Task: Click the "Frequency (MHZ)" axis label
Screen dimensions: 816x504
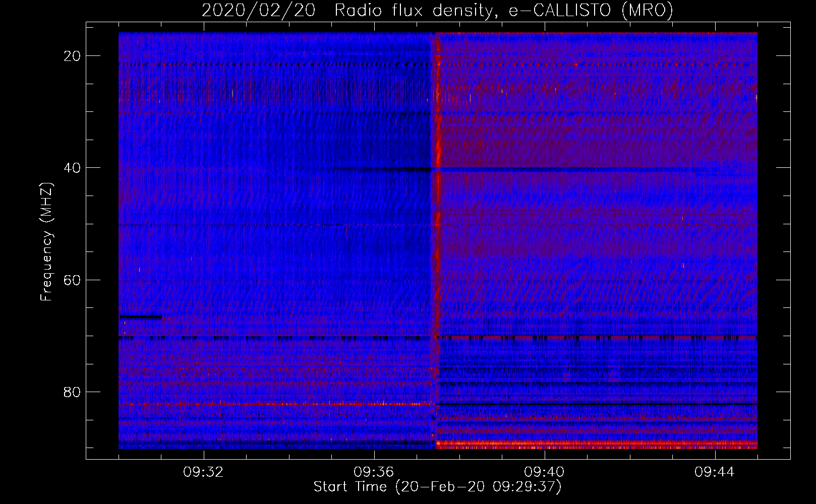Action: click(46, 242)
